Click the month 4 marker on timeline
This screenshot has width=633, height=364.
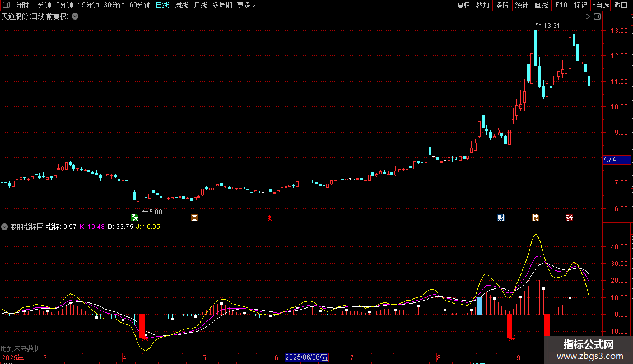click(124, 357)
